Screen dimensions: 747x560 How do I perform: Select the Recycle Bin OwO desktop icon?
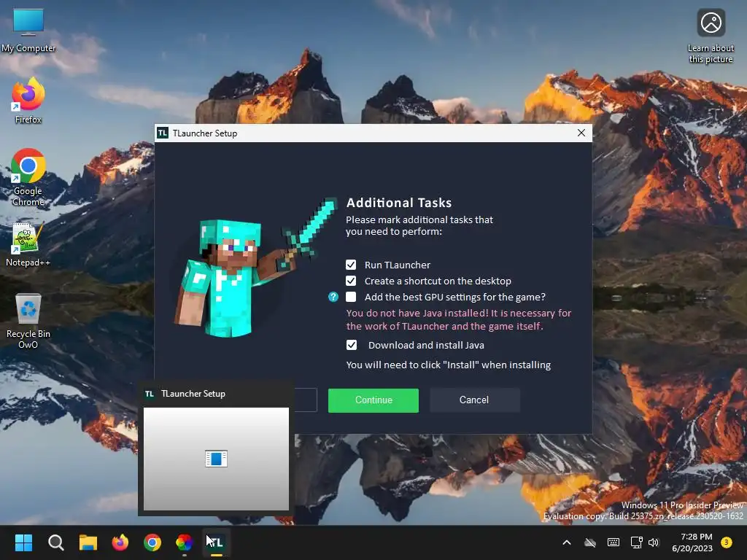28,321
